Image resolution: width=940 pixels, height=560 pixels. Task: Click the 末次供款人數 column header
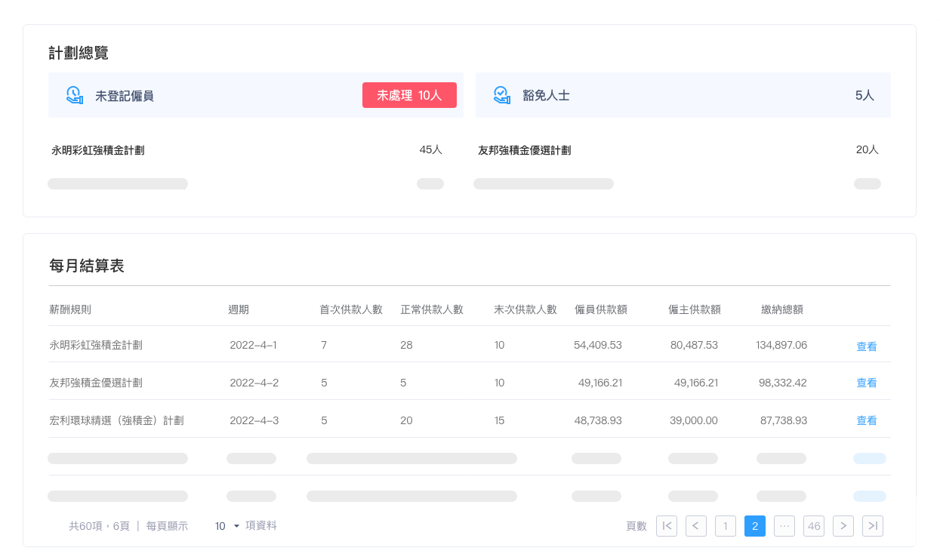pyautogui.click(x=525, y=309)
